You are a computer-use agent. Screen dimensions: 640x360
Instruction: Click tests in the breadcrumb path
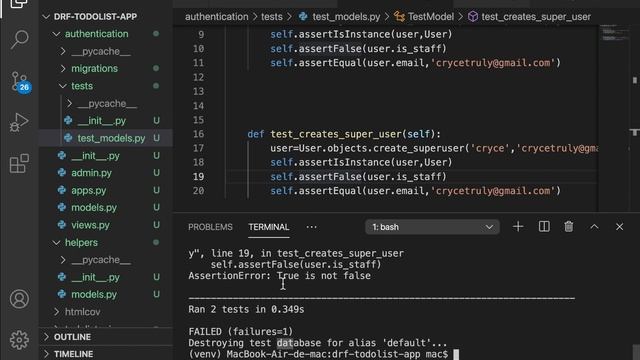pos(271,17)
